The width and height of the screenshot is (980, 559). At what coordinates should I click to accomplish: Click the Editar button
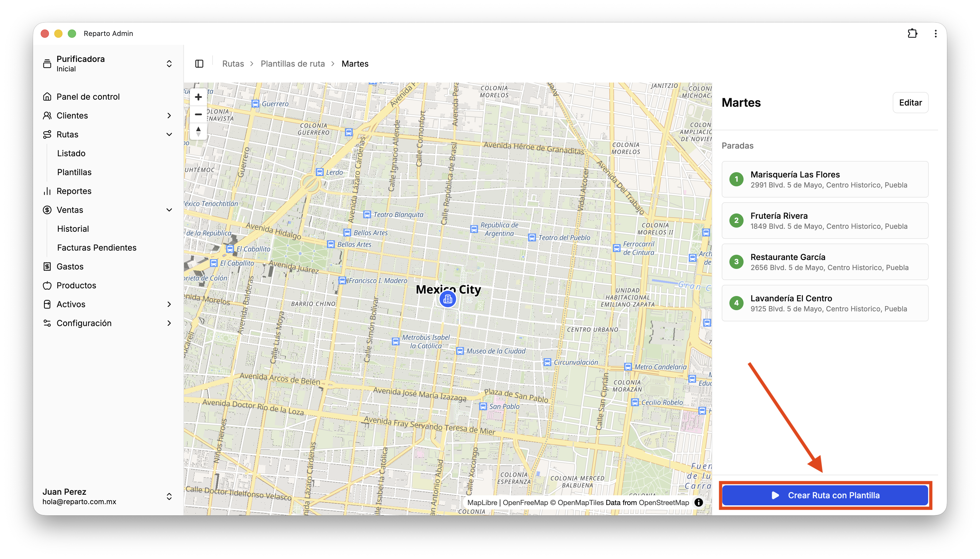pyautogui.click(x=910, y=103)
